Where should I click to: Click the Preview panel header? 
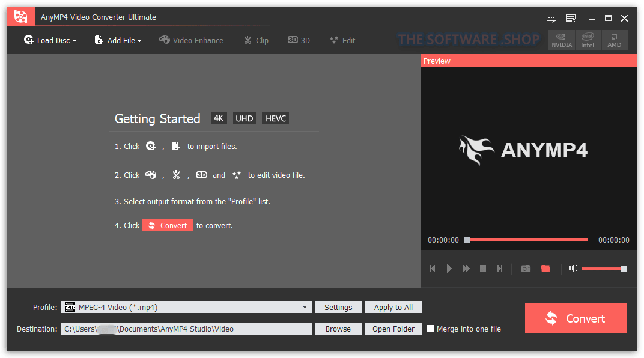pos(529,61)
